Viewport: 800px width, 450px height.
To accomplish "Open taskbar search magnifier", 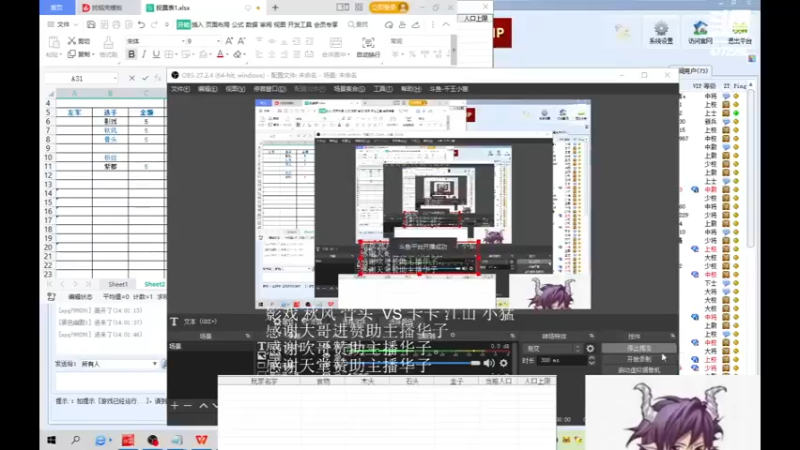I will 76,440.
